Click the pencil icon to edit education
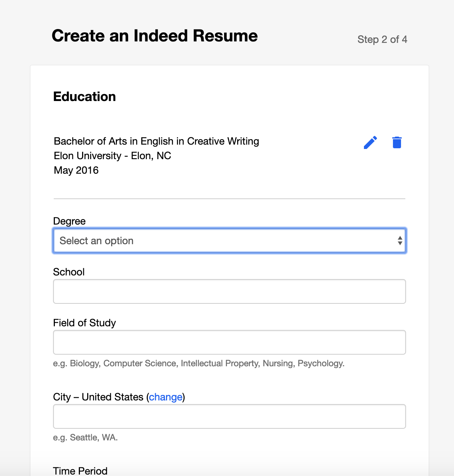The width and height of the screenshot is (454, 476). pyautogui.click(x=370, y=142)
